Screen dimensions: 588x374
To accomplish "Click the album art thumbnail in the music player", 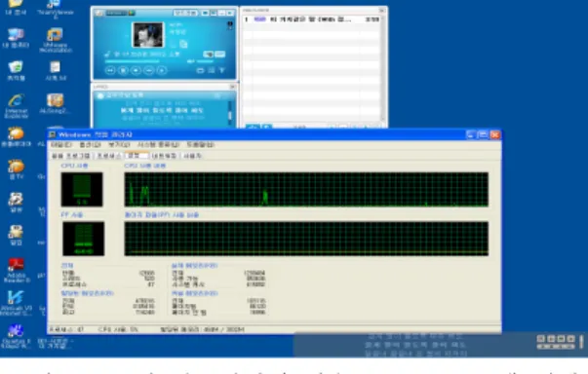I will tap(148, 34).
